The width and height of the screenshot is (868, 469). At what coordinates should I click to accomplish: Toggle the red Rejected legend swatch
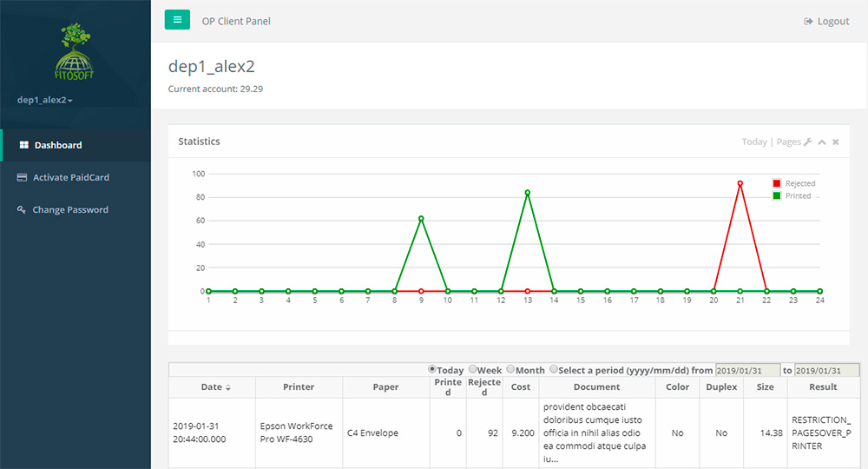777,183
